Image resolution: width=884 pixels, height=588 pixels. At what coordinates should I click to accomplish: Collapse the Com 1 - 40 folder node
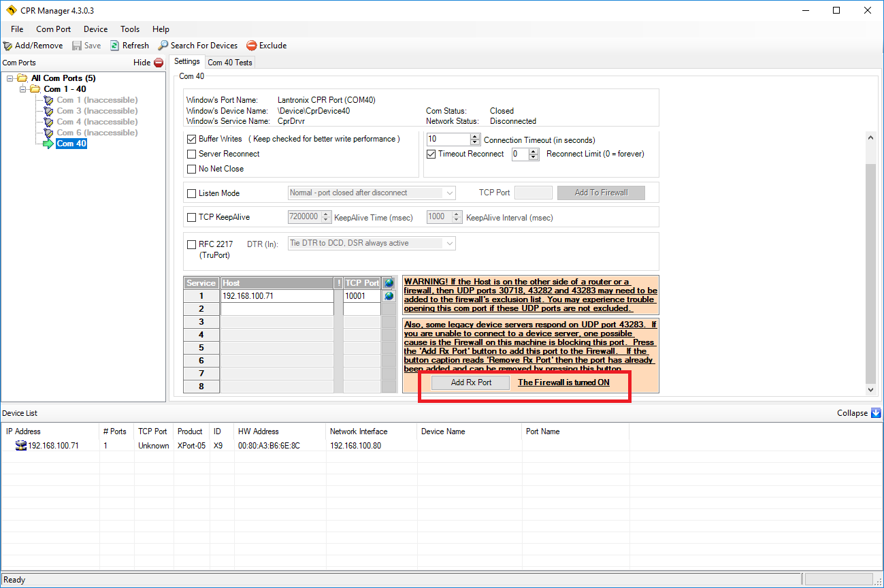pyautogui.click(x=23, y=89)
